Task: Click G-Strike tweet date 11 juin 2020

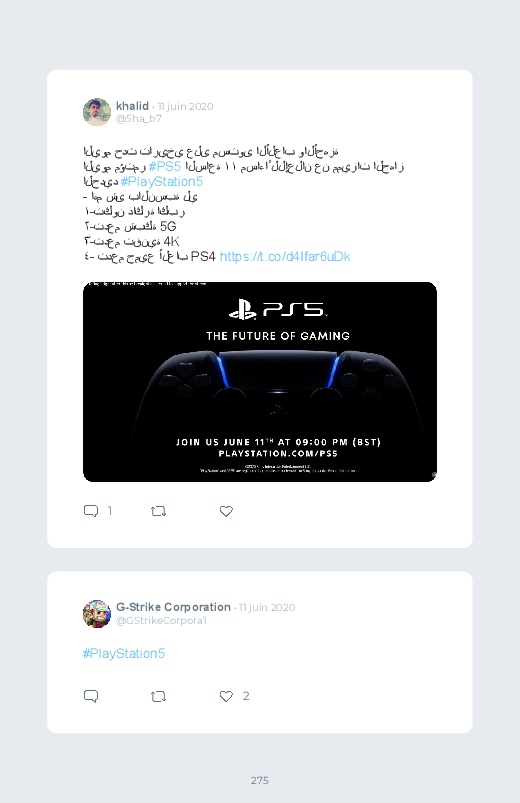Action: (x=267, y=607)
